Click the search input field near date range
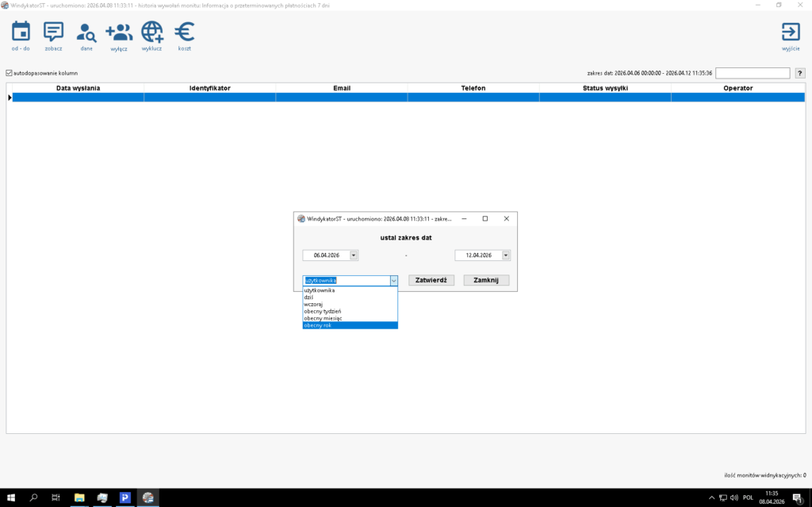812x507 pixels. point(753,73)
